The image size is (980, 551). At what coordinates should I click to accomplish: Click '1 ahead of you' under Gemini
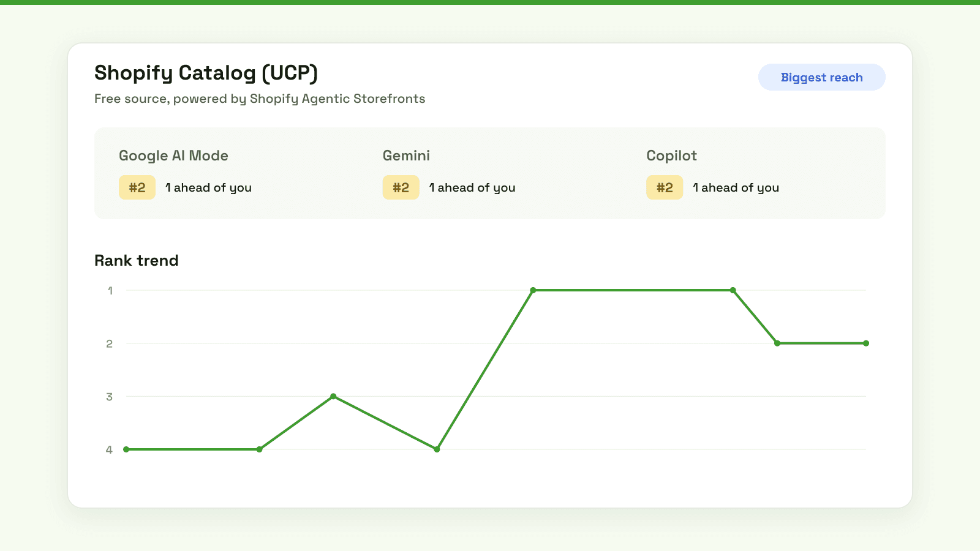click(472, 187)
